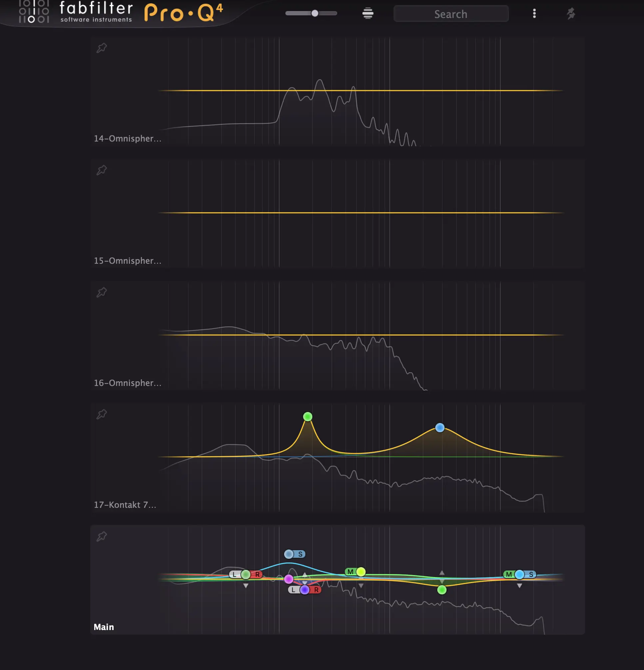Select the Main instance label
644x670 pixels.
click(x=104, y=627)
